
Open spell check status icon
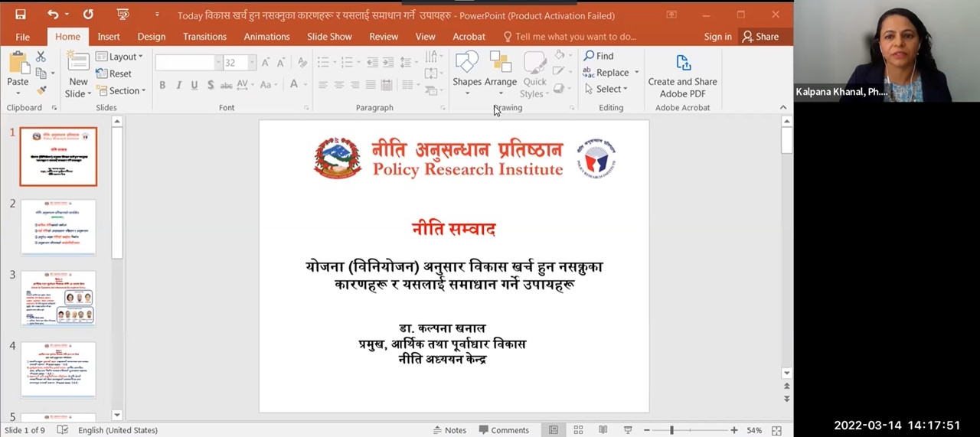pos(63,430)
